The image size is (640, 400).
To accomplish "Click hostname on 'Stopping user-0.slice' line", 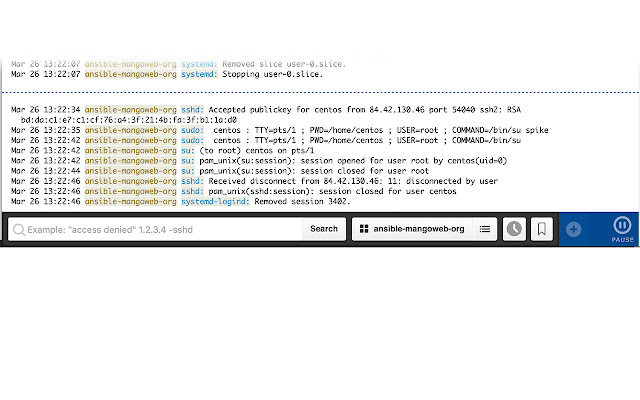I will (131, 74).
